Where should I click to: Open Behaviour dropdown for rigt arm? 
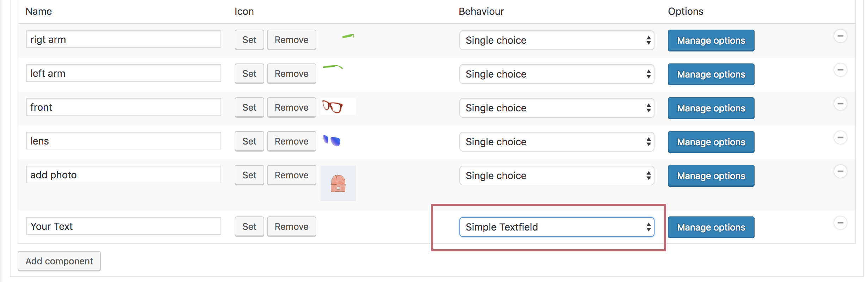coord(557,40)
